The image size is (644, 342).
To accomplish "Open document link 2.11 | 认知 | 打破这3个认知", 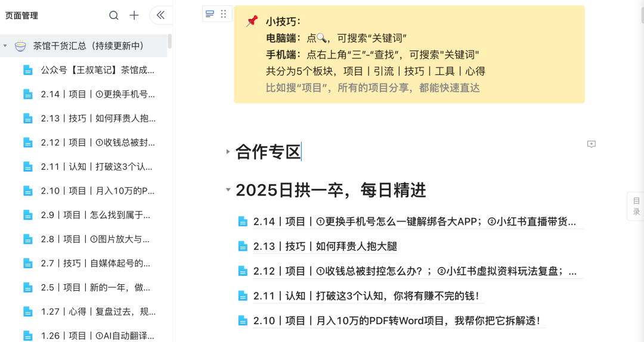I will [x=366, y=296].
